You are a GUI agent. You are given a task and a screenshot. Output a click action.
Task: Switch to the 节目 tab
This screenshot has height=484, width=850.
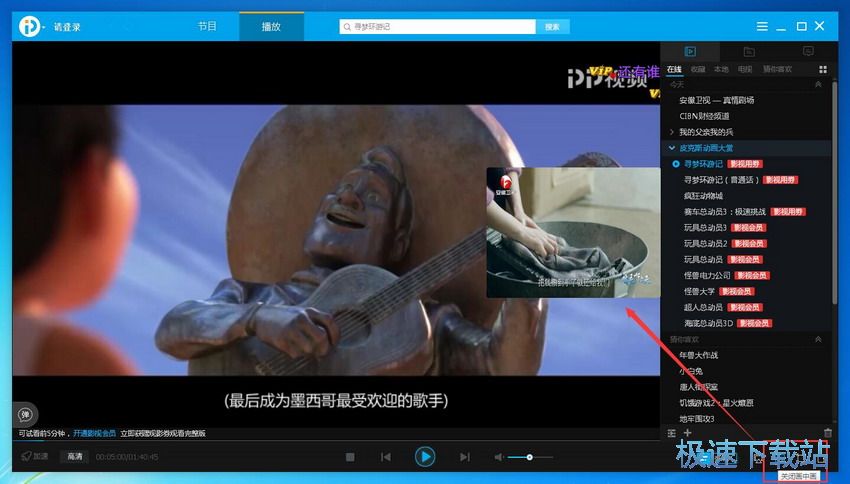207,26
